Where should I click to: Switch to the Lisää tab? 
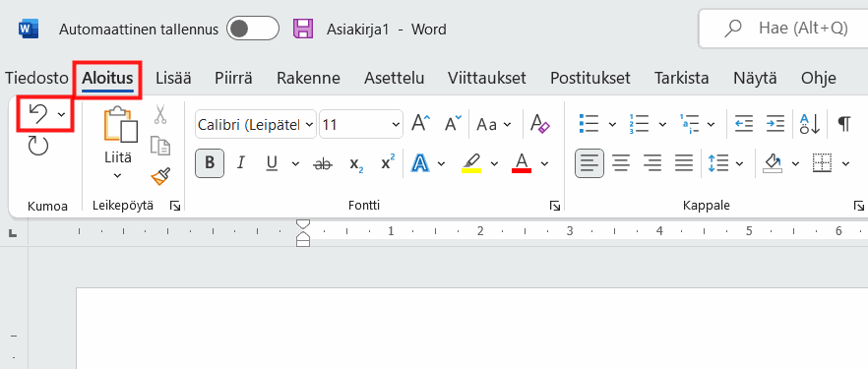[x=173, y=78]
